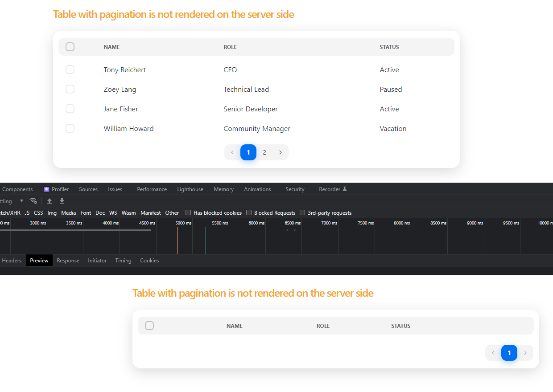The height and width of the screenshot is (392, 553).
Task: Filter network requests by CSS
Action: click(39, 213)
